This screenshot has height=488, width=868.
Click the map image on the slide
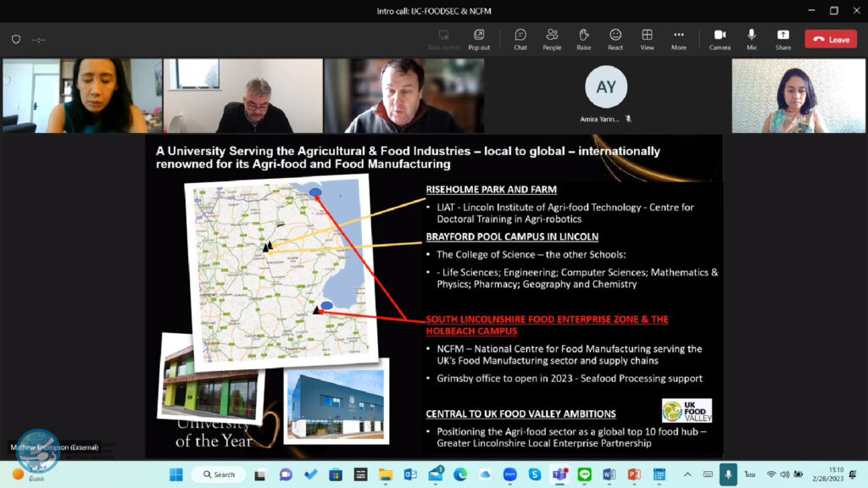click(281, 271)
